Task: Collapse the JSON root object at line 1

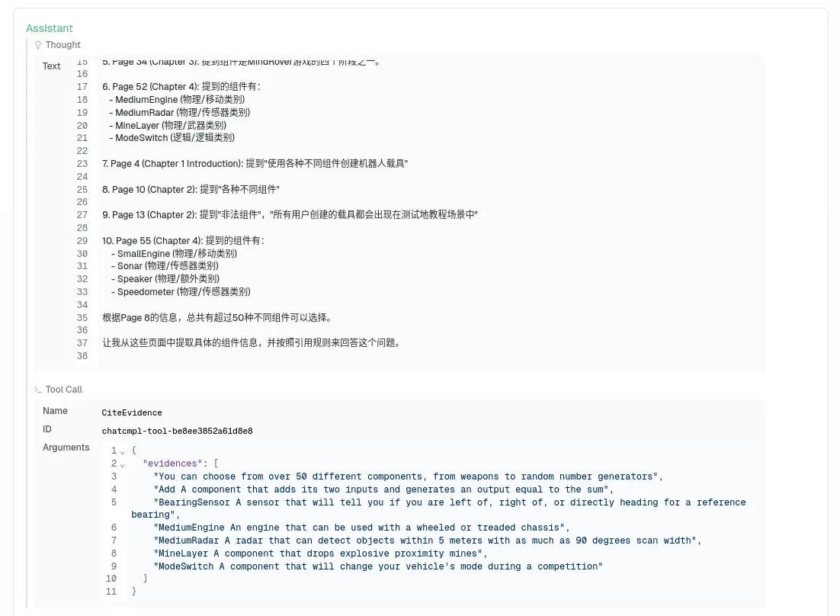Action: pyautogui.click(x=122, y=451)
